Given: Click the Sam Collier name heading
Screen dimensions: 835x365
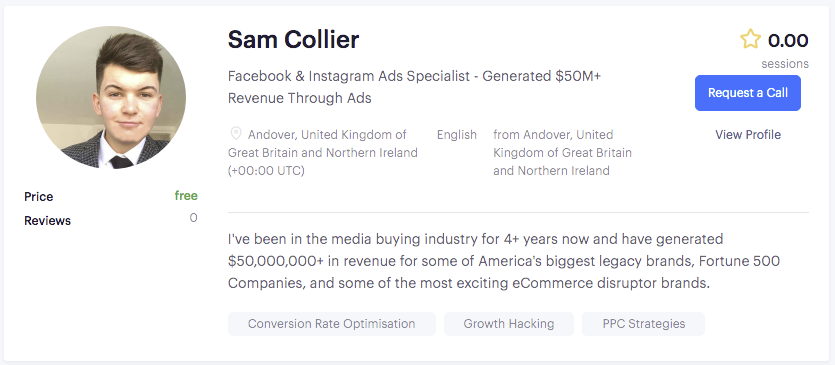Looking at the screenshot, I should click(293, 40).
